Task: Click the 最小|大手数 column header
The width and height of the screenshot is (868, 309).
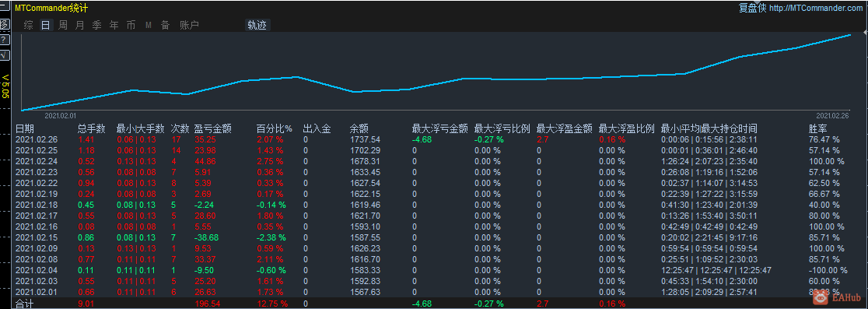Action: tap(141, 128)
